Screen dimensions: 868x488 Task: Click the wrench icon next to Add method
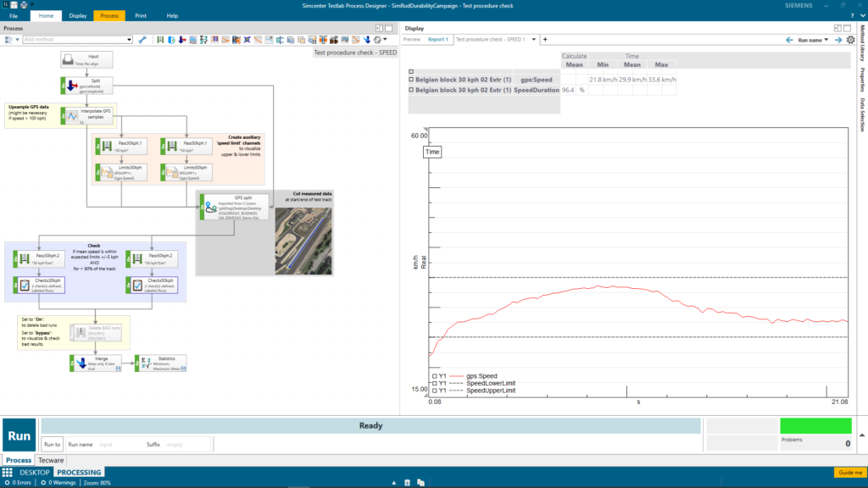pos(142,40)
